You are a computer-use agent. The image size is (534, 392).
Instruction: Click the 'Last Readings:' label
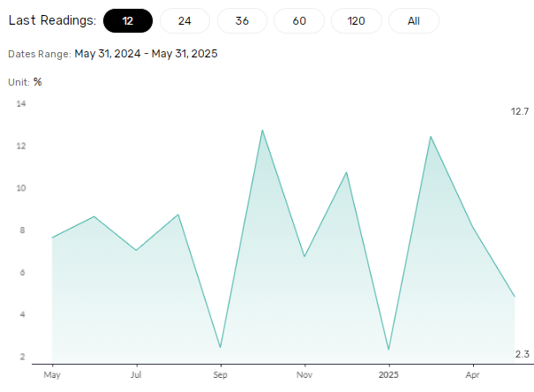point(52,20)
